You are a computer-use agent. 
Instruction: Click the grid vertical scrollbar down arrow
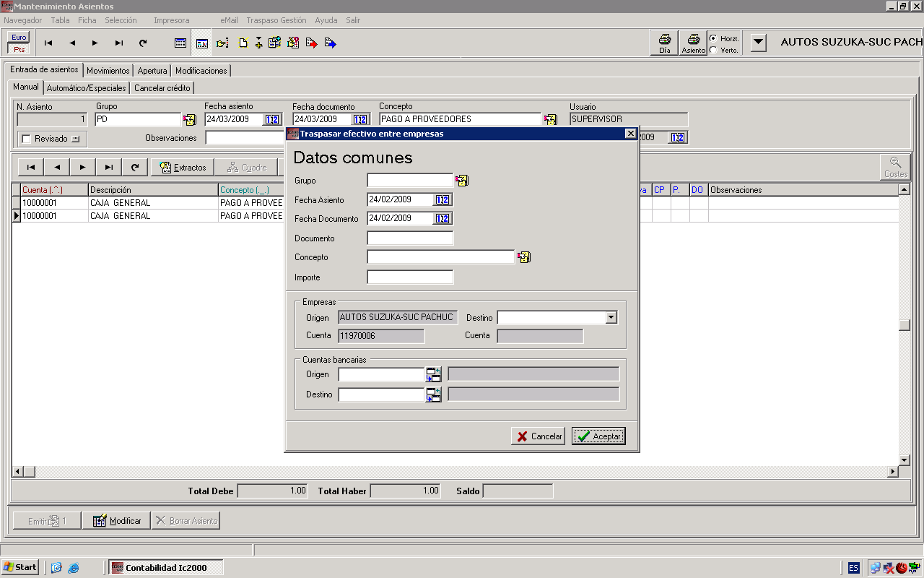click(x=904, y=460)
